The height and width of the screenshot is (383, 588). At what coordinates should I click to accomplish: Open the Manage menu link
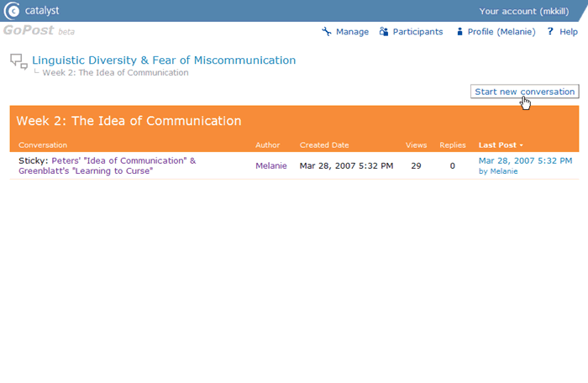click(x=352, y=32)
